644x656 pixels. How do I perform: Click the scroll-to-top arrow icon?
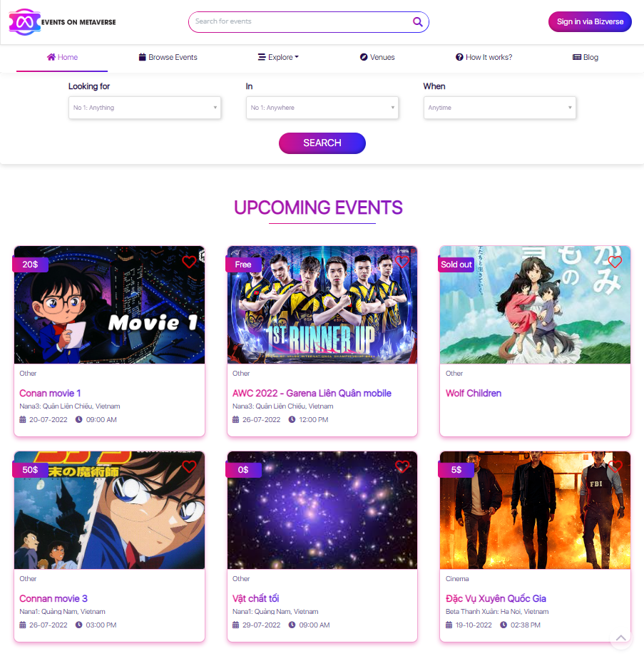click(621, 638)
